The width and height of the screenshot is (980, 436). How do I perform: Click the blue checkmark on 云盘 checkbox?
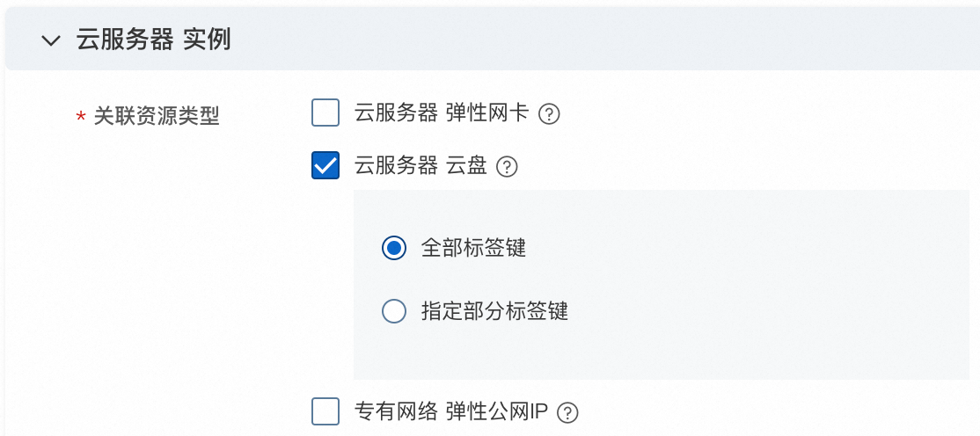pyautogui.click(x=325, y=165)
